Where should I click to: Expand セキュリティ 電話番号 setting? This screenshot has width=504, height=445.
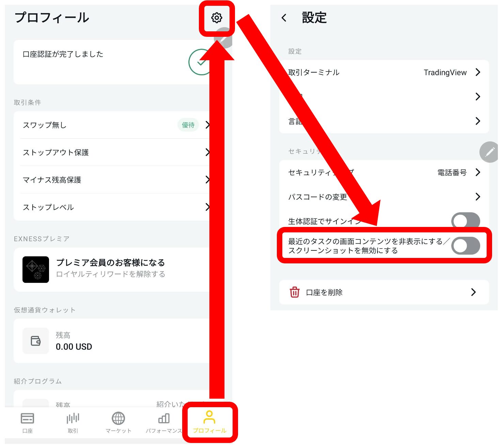click(383, 172)
